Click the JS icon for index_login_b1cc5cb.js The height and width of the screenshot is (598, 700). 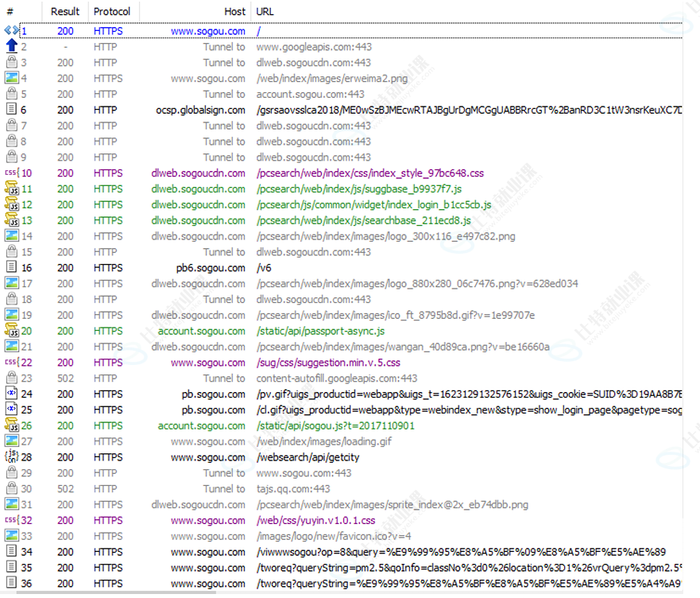[x=12, y=204]
